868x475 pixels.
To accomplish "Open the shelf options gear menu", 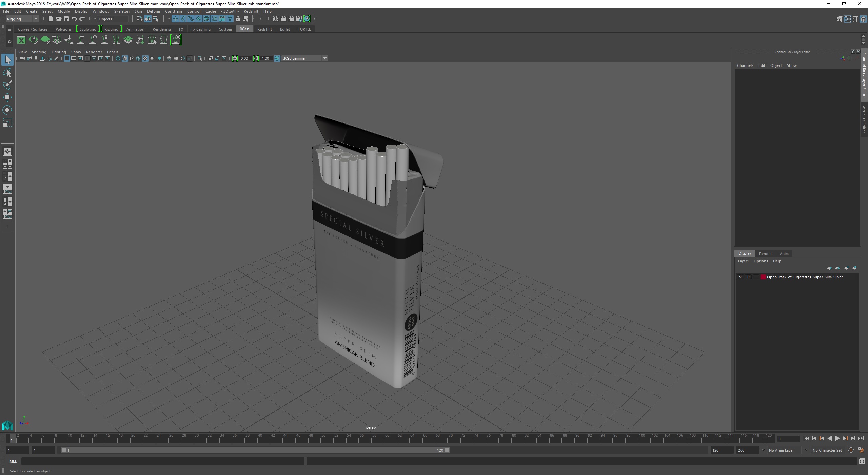I will click(x=9, y=42).
